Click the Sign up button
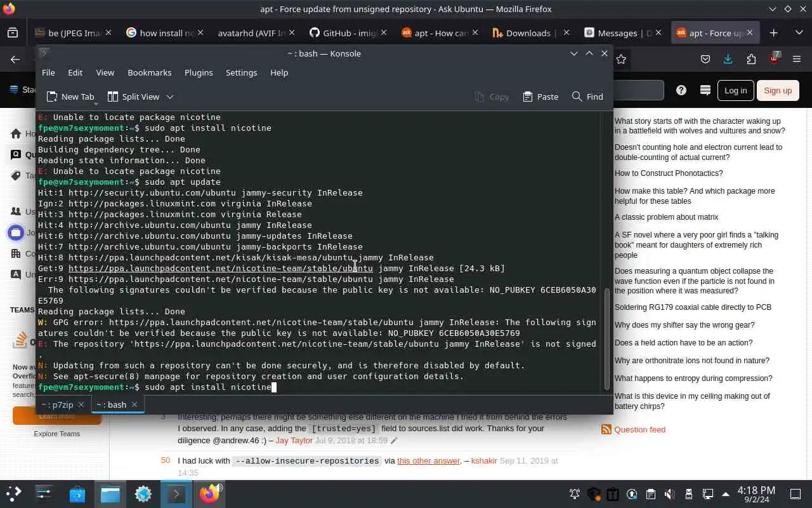 click(778, 90)
